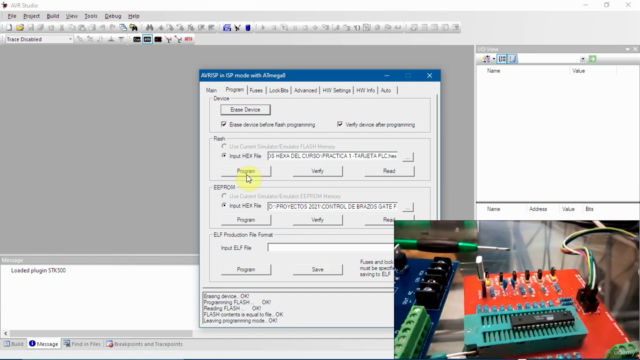
Task: Select EEPROM Use Current Simulator/Emulator Memory radio
Action: click(x=224, y=196)
